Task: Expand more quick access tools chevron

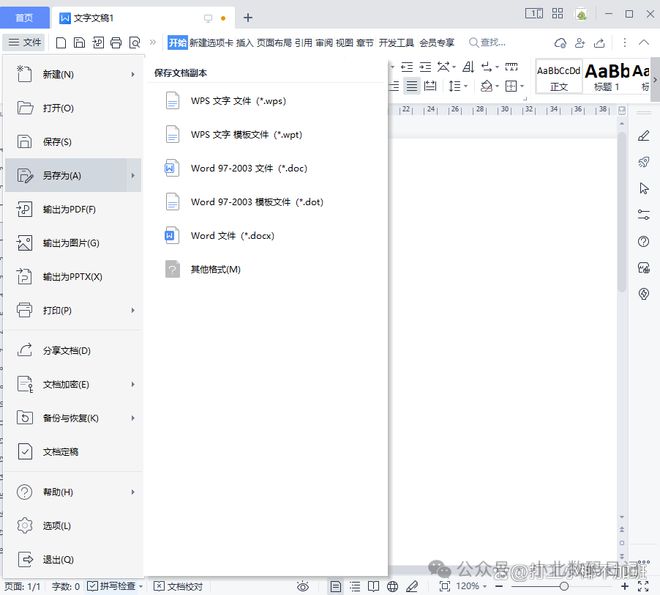Action: coord(153,42)
